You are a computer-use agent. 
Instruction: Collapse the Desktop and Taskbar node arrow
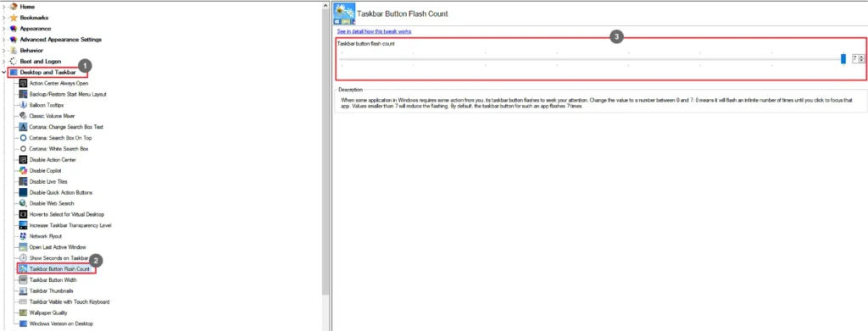tap(4, 73)
